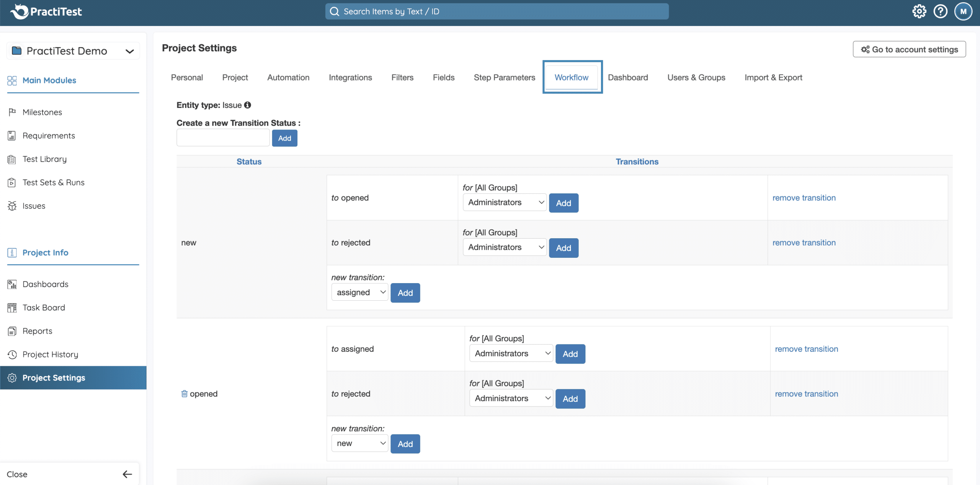The height and width of the screenshot is (485, 980).
Task: Open Project Settings in sidebar
Action: tap(73, 378)
